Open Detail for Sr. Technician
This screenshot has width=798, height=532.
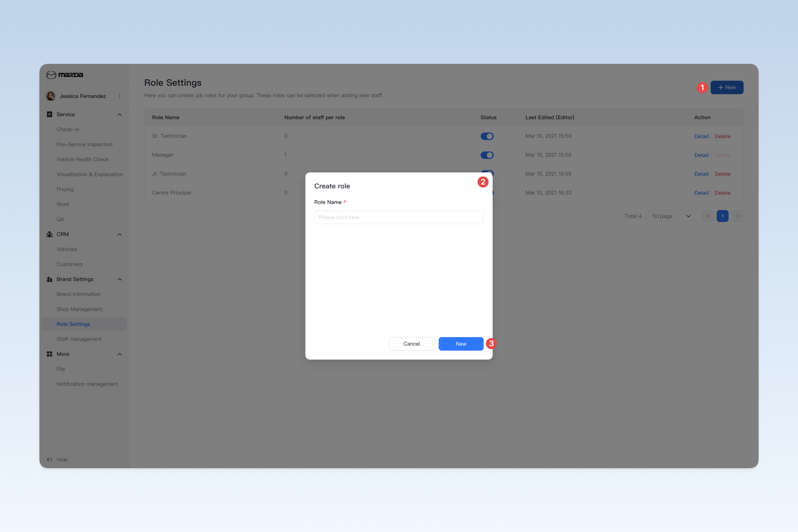701,136
